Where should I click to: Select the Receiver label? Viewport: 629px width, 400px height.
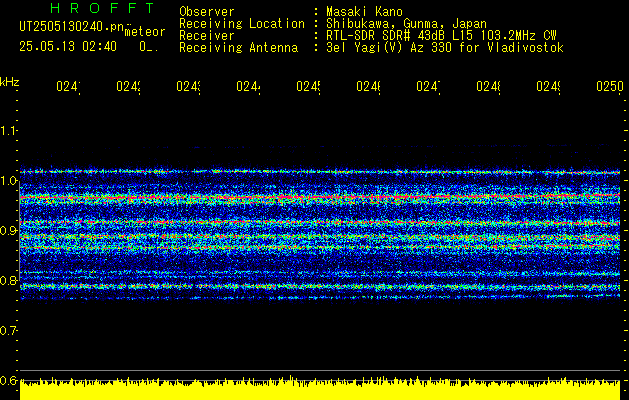[x=207, y=36]
